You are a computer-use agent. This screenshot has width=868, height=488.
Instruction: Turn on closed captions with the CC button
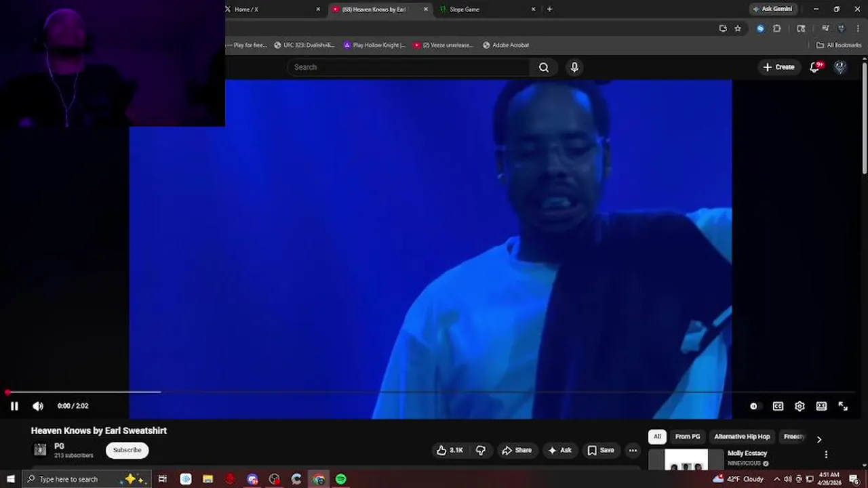(x=778, y=406)
